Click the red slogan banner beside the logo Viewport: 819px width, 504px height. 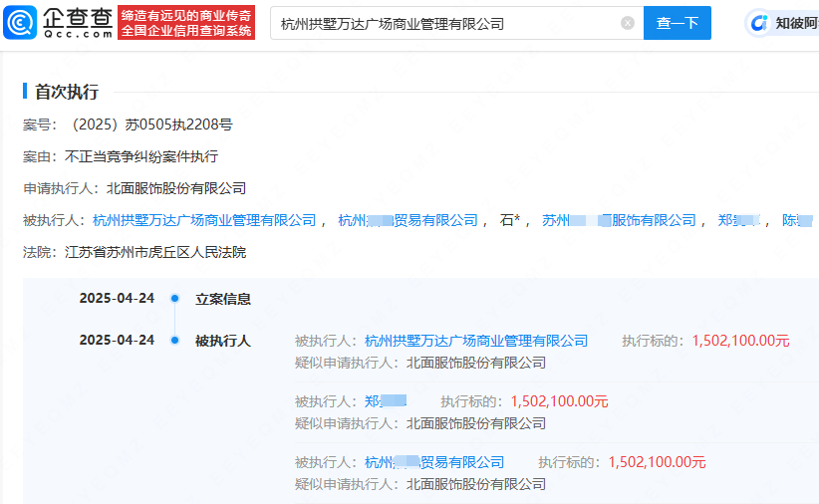186,23
